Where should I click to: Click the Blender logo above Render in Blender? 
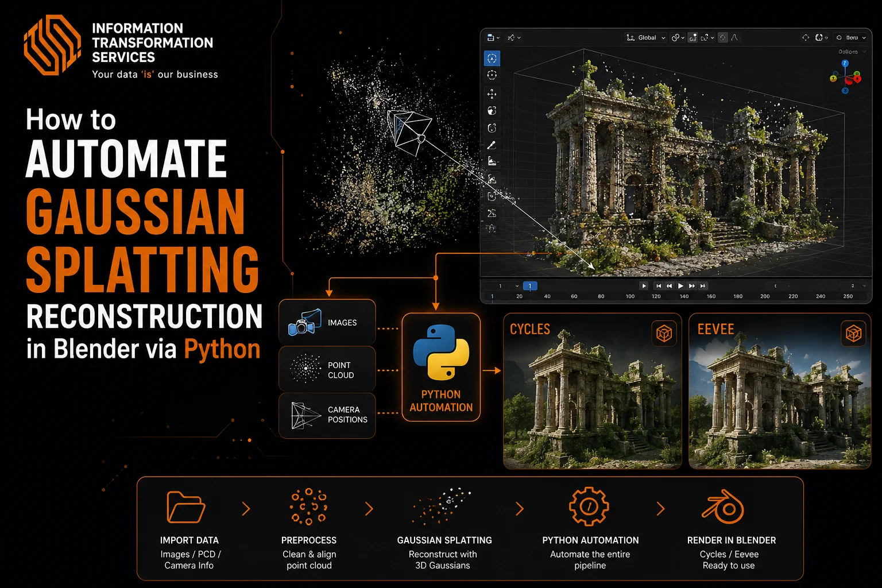pos(724,507)
